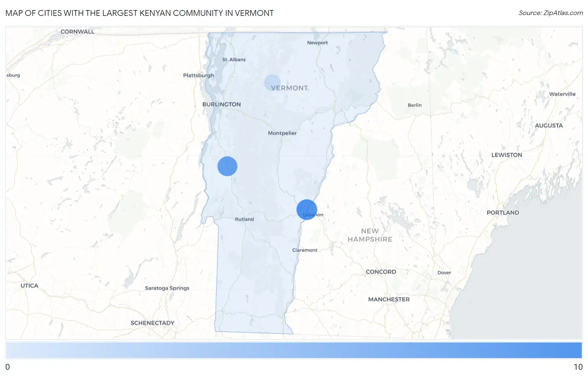Image resolution: width=588 pixels, height=376 pixels.
Task: Click the CORNWALL label
Action: tap(77, 31)
